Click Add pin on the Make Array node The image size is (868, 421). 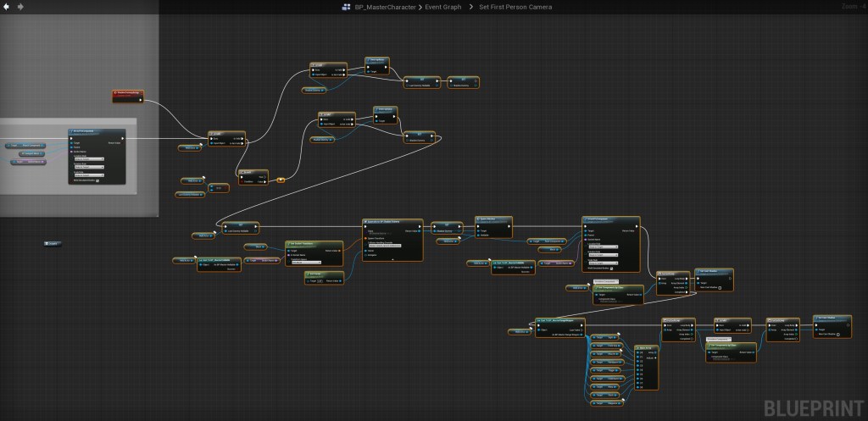pos(653,357)
